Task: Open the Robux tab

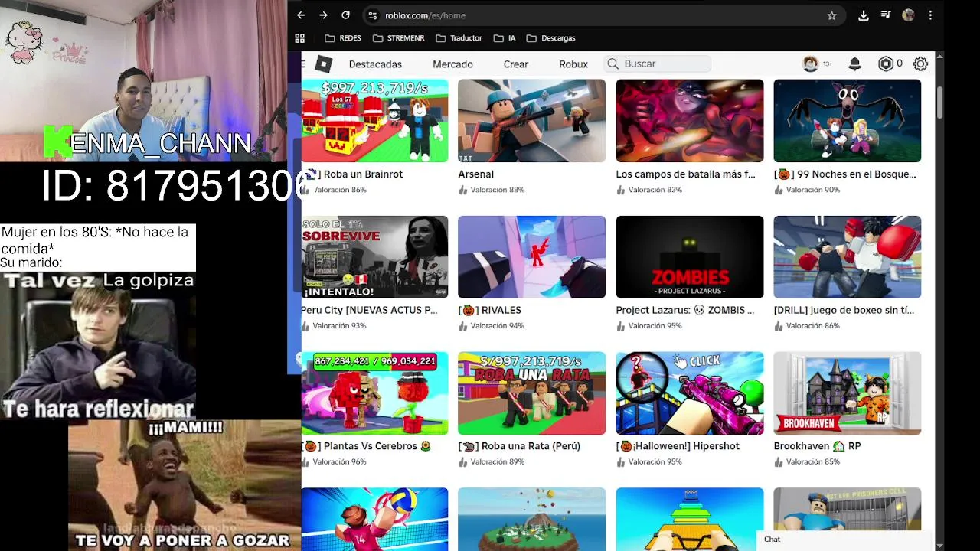Action: pos(573,64)
